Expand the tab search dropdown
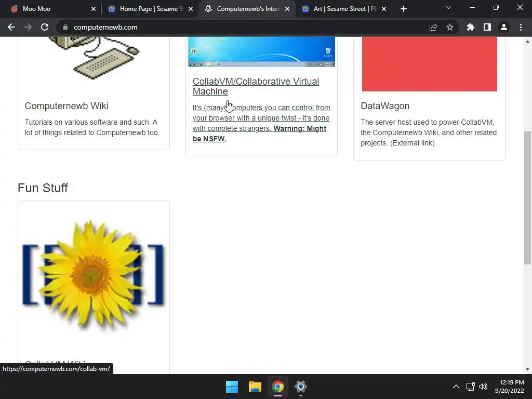 tap(448, 7)
